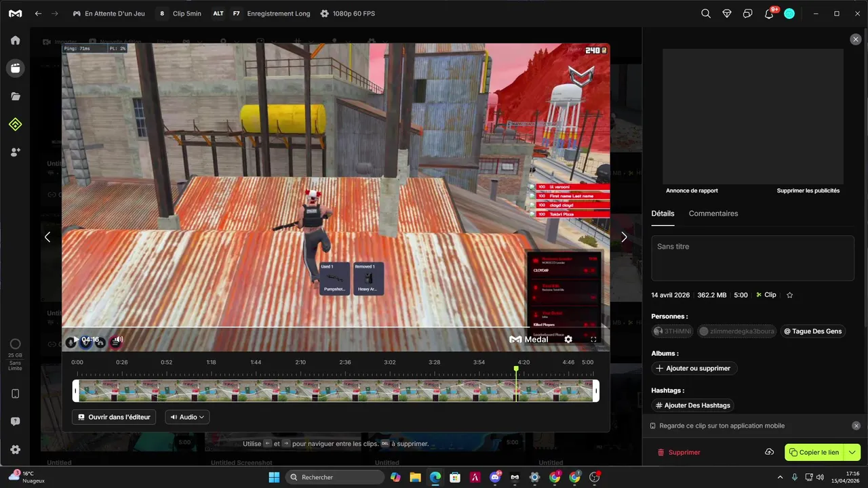868x488 pixels.
Task: Open File Explorer from taskbar
Action: coord(415,477)
